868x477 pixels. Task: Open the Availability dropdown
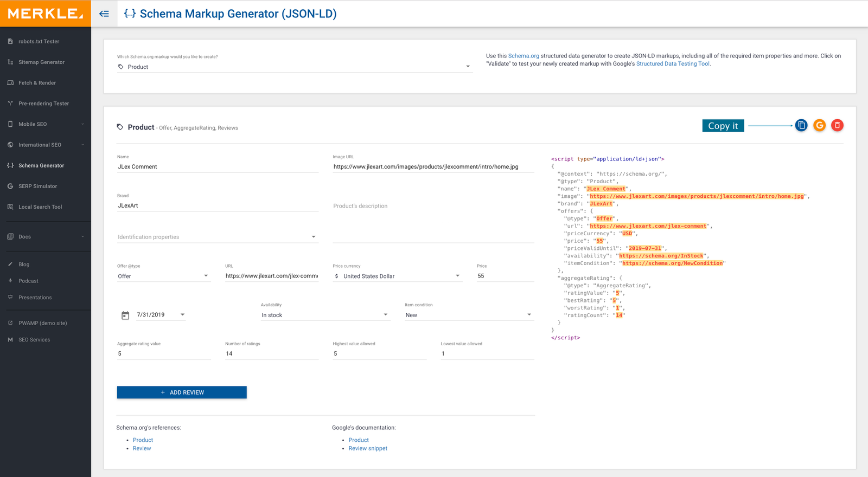[x=325, y=315]
